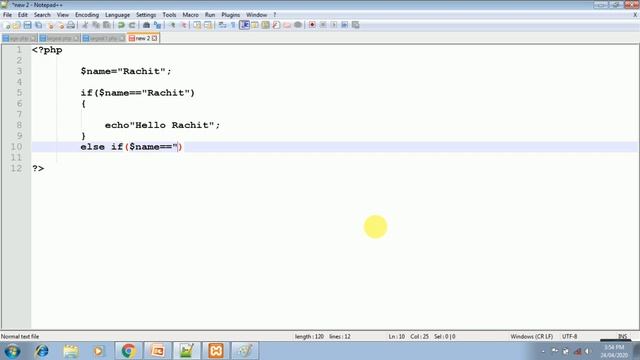The height and width of the screenshot is (360, 640).
Task: Click the macro Playback icon
Action: pyautogui.click(x=334, y=25)
